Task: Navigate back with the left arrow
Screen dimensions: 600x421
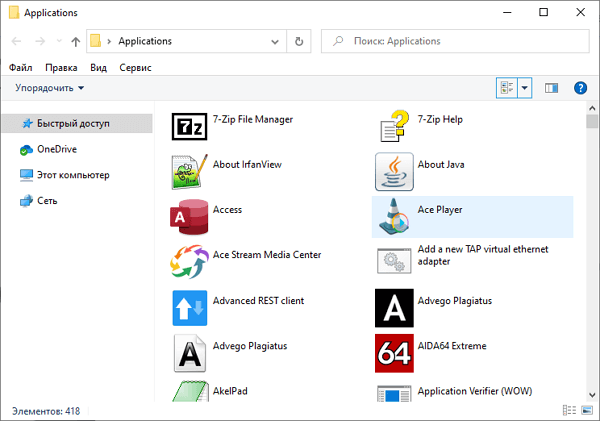Action: click(16, 41)
